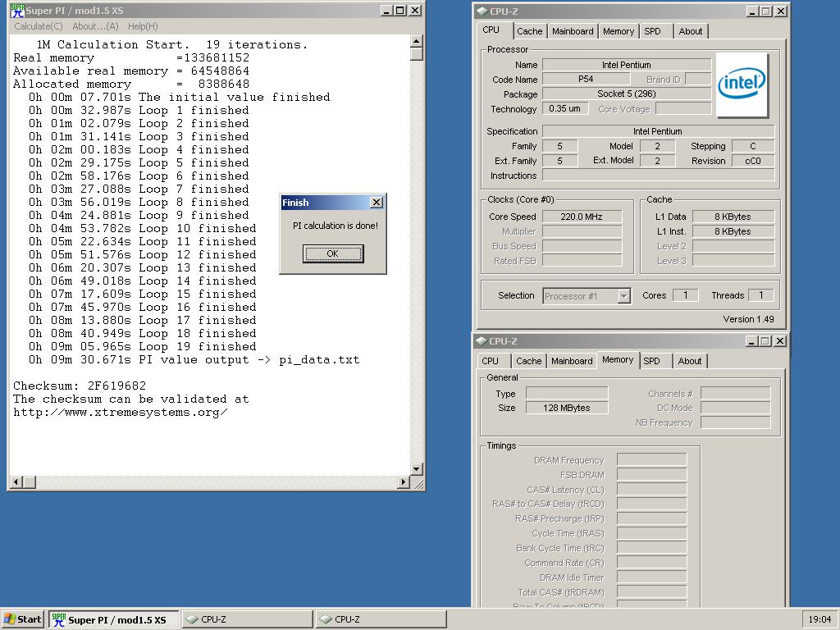Click the Super PI title bar icon
Screen dimensions: 840x630
(17, 11)
